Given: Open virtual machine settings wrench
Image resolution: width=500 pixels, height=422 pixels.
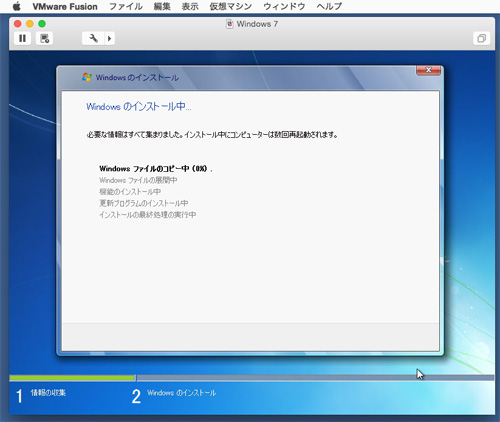Looking at the screenshot, I should pyautogui.click(x=94, y=38).
